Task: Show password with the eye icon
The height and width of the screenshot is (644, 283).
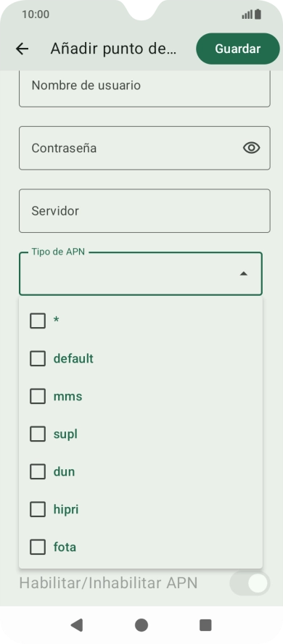Action: [x=251, y=148]
